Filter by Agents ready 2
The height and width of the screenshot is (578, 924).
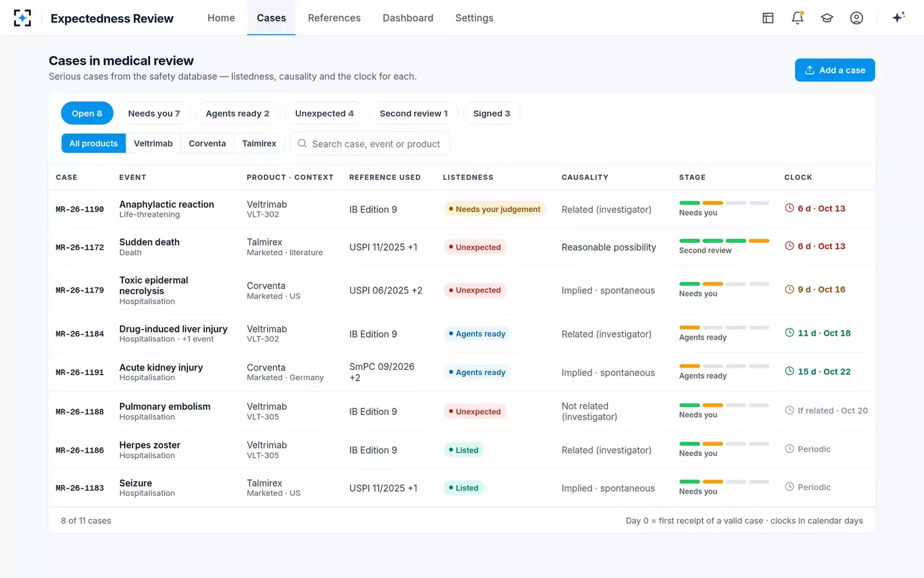point(237,113)
